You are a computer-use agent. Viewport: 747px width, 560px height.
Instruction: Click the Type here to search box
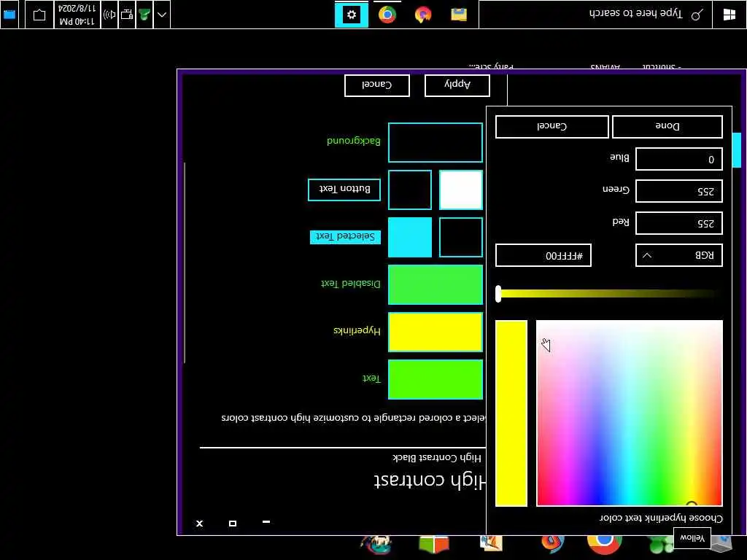click(x=595, y=15)
